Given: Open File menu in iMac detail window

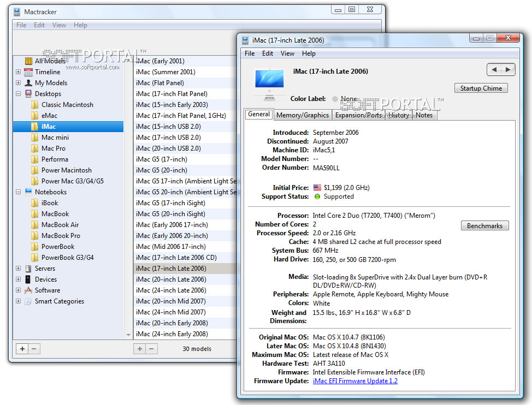Looking at the screenshot, I should click(x=250, y=53).
